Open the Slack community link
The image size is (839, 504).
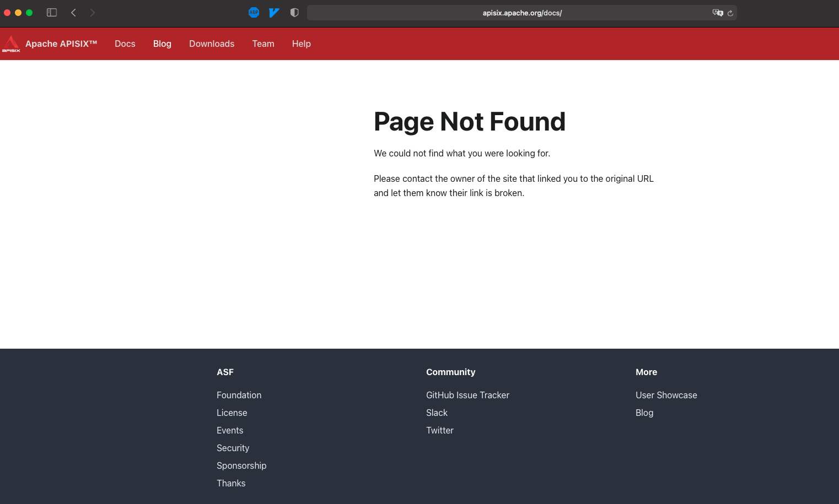click(x=437, y=413)
